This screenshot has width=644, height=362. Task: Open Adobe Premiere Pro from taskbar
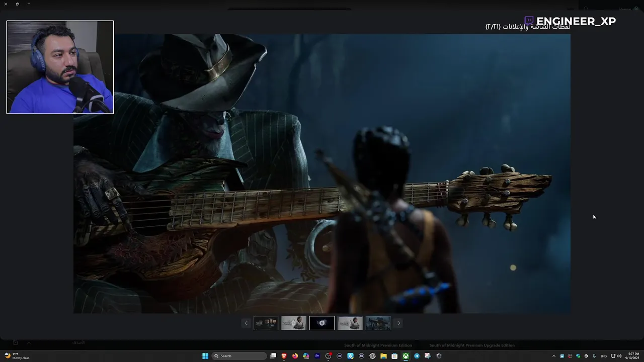tap(317, 356)
